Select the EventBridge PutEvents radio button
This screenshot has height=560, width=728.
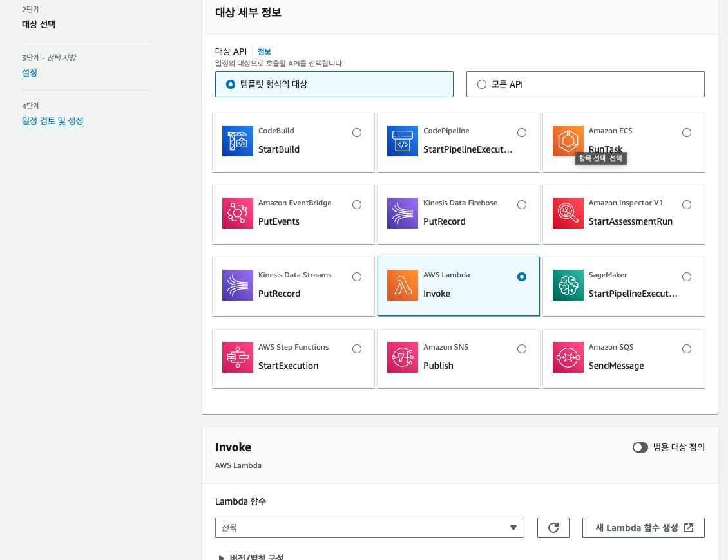356,205
